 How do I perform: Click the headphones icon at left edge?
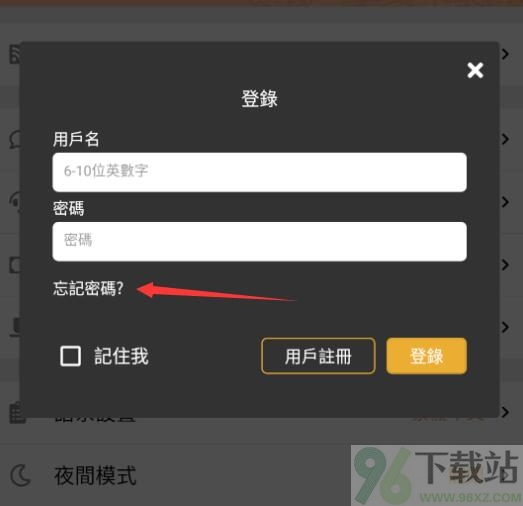click(15, 201)
